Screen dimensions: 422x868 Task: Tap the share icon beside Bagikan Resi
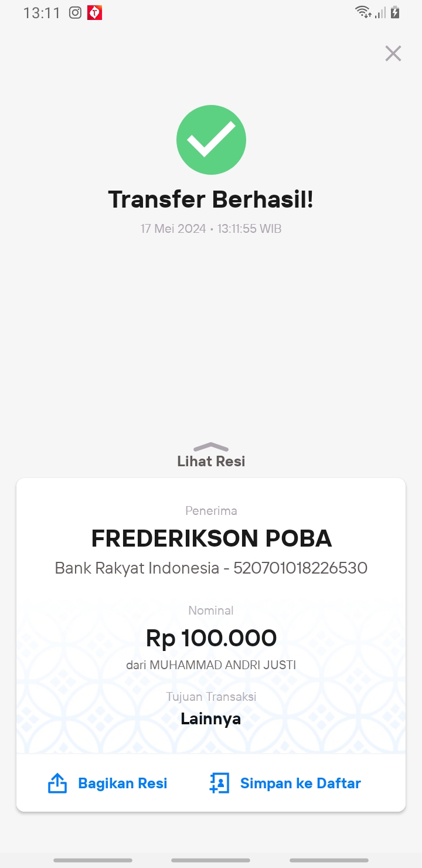(57, 784)
